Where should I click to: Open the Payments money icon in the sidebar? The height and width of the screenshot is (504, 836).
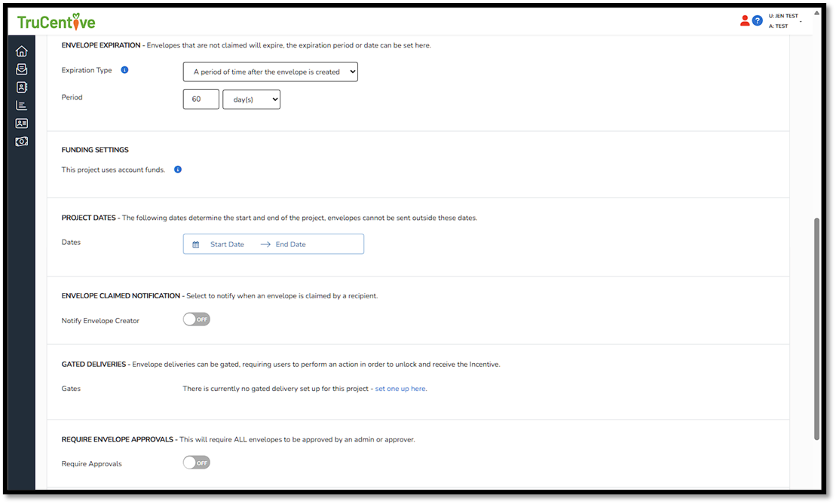tap(21, 141)
